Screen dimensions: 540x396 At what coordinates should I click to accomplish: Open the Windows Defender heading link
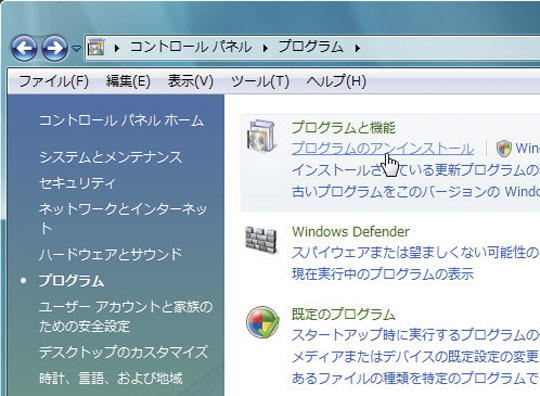(x=351, y=232)
